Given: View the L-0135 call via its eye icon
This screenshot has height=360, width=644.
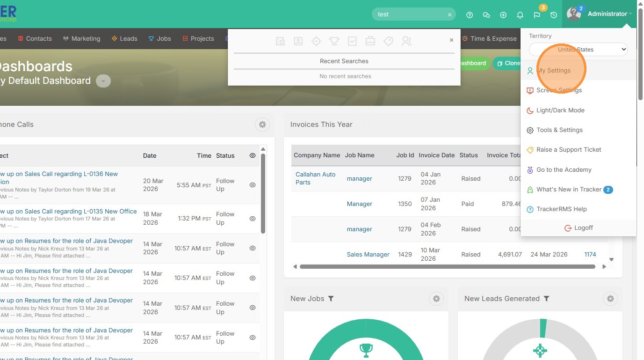Looking at the screenshot, I should pyautogui.click(x=253, y=219).
